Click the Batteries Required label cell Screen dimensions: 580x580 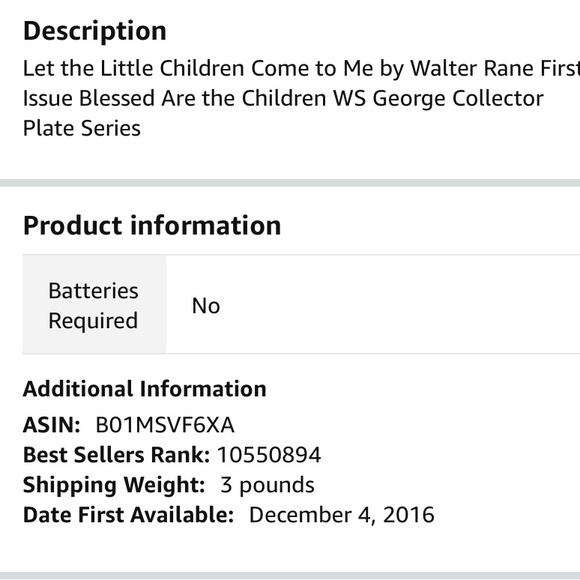coord(94,305)
